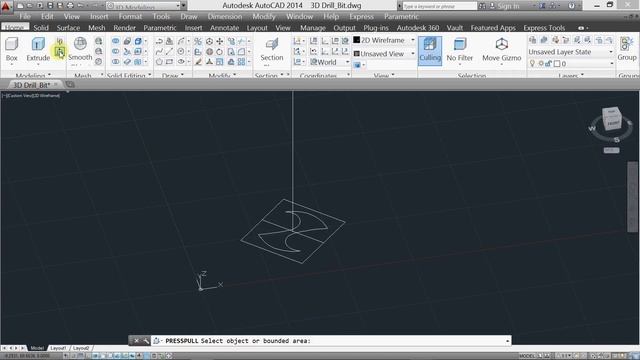Image resolution: width=640 pixels, height=360 pixels.
Task: Click the No Filter selection icon
Action: [460, 49]
